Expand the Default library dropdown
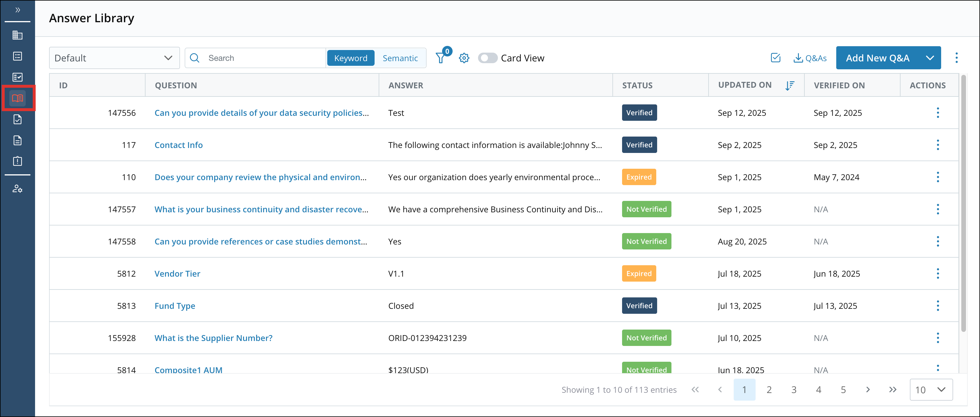This screenshot has height=417, width=980. pos(168,58)
